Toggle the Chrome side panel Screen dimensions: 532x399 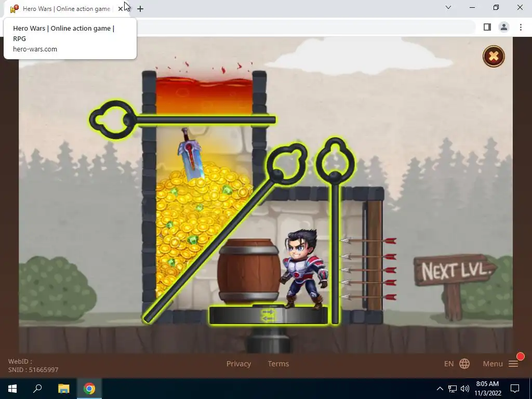(x=487, y=27)
